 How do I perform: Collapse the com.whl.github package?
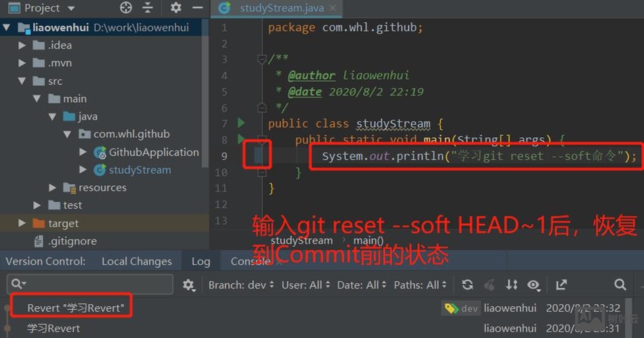tap(68, 134)
